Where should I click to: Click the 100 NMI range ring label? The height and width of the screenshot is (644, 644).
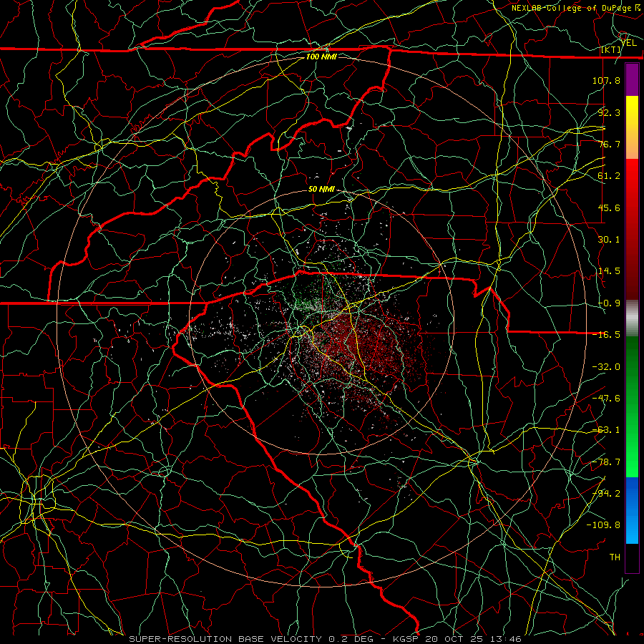pos(321,57)
